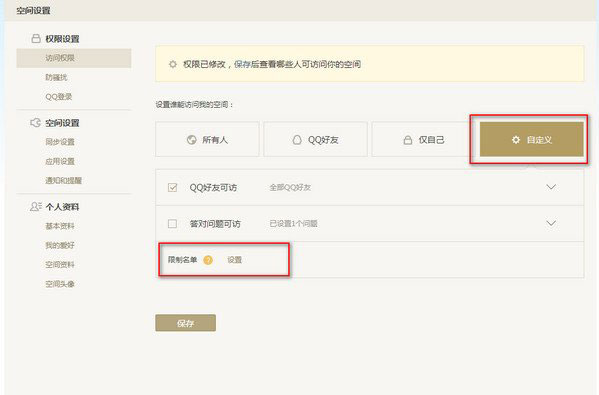Open 应用设置 in the sidebar

pos(60,161)
